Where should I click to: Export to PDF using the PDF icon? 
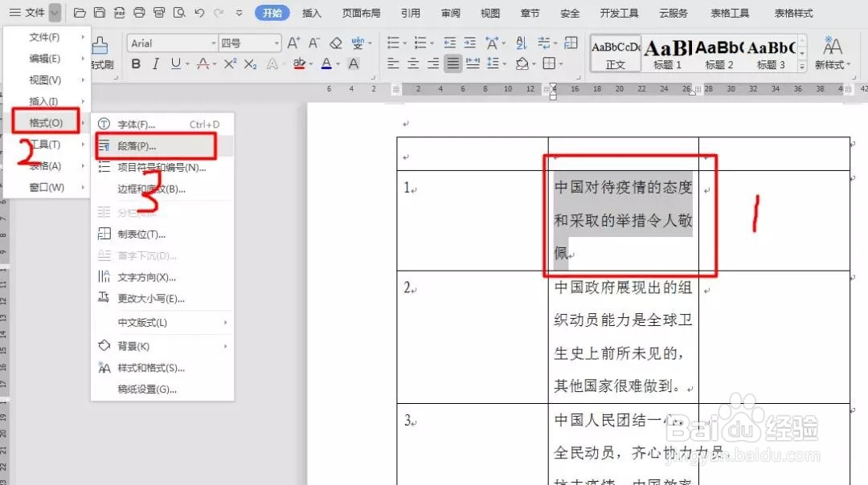(x=120, y=12)
